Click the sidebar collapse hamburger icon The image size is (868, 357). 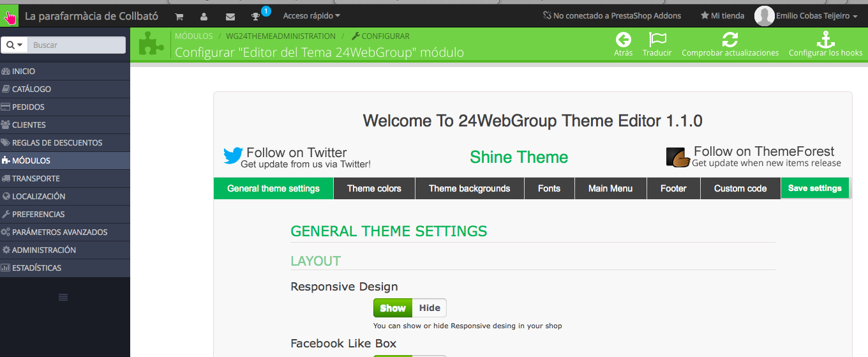point(63,297)
